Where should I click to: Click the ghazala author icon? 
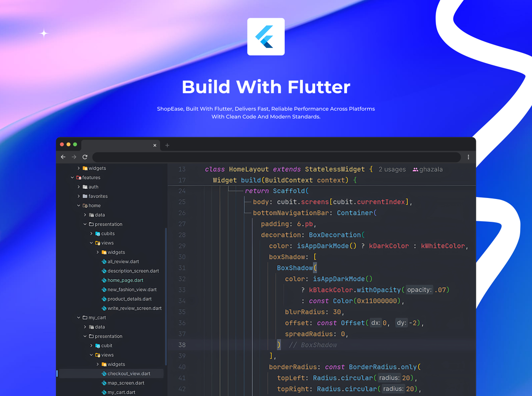(x=415, y=169)
